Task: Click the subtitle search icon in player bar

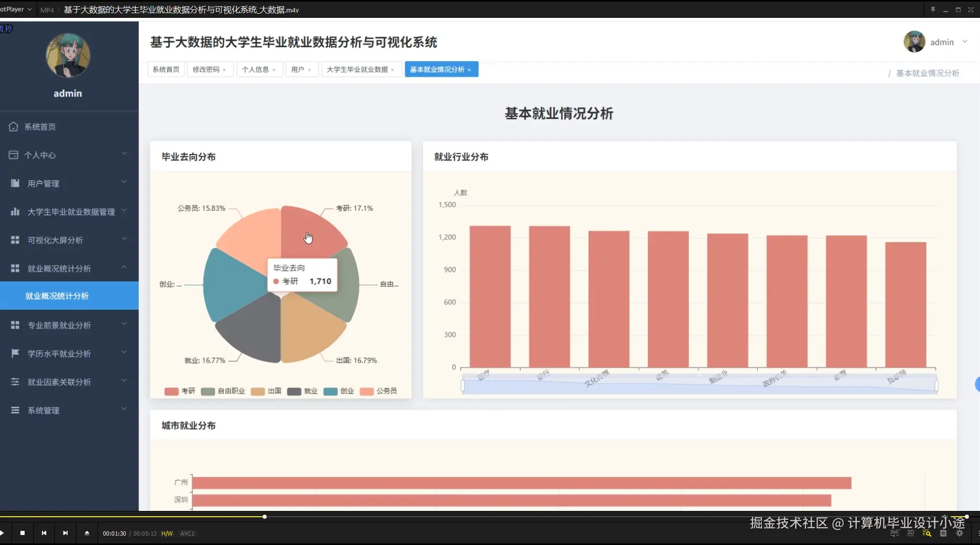Action: (927, 533)
